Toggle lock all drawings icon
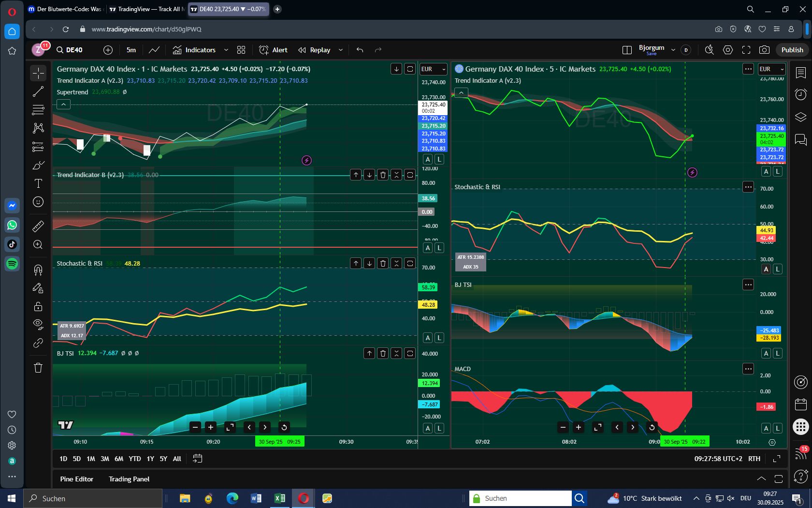812x508 pixels. tap(38, 306)
